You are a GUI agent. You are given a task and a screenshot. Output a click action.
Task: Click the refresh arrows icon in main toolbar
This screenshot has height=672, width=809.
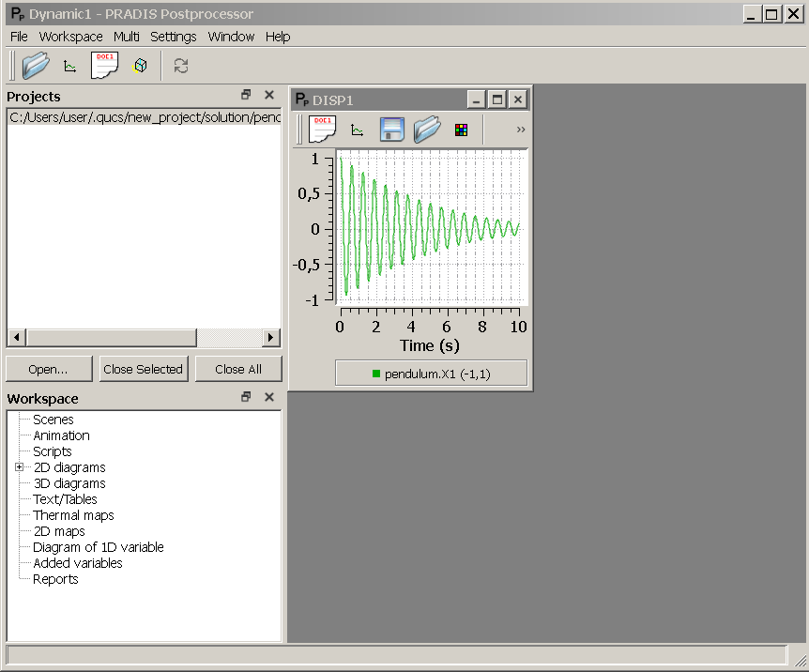tap(181, 66)
